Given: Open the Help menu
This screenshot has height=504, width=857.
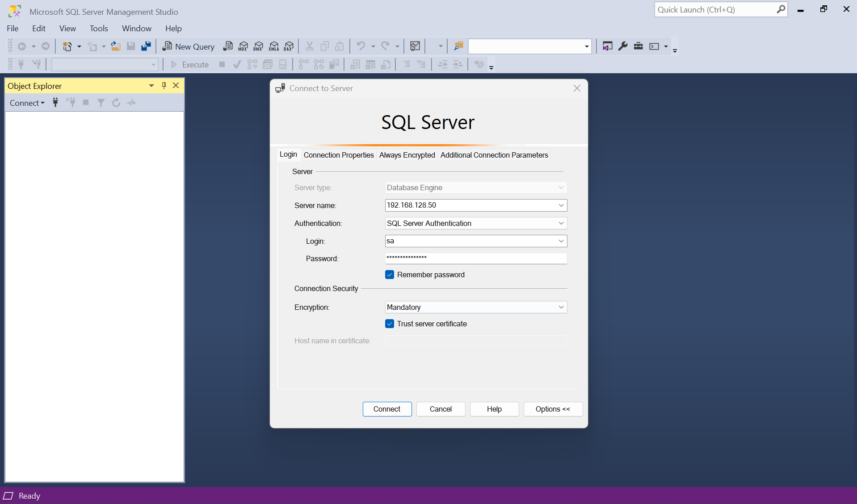Looking at the screenshot, I should tap(173, 29).
